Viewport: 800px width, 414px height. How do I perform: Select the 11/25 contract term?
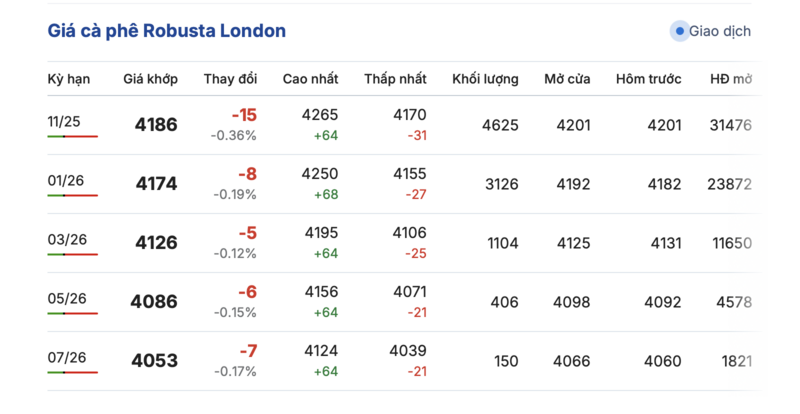pos(64,121)
